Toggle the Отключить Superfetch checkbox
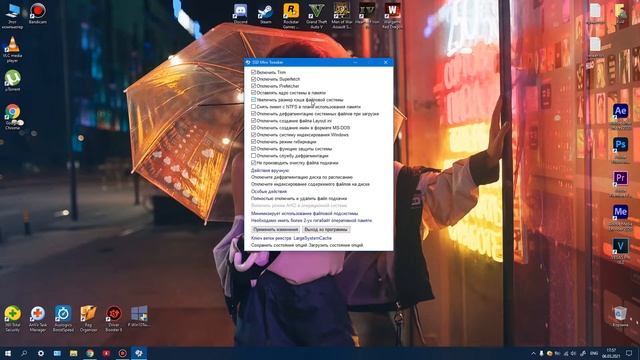The image size is (640, 360). click(253, 79)
